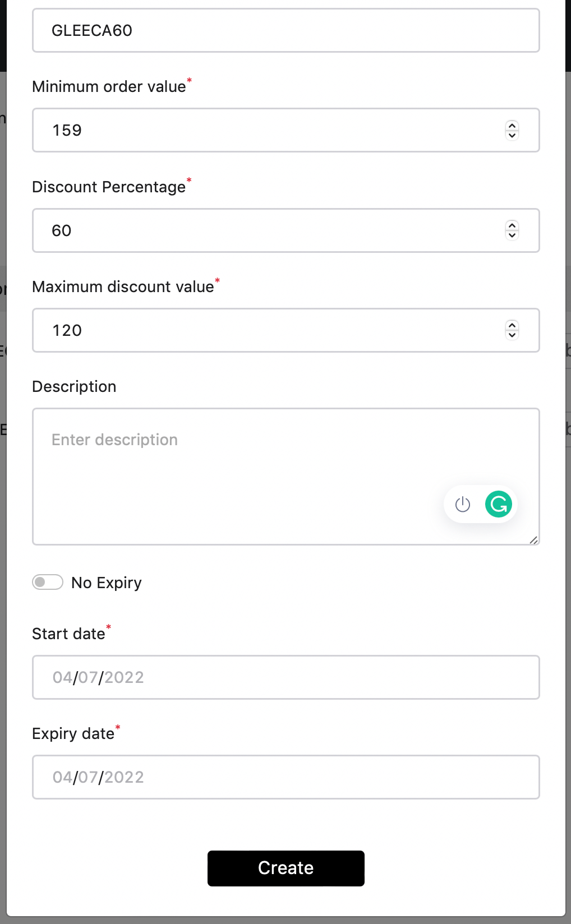
Task: Click the Create button
Action: pos(285,868)
